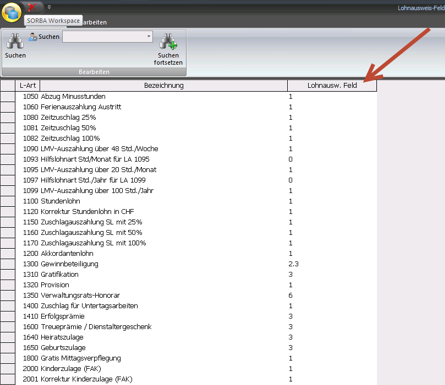Select row 2001 Korrektur Kinderzulage (FAK)

(x=196, y=379)
